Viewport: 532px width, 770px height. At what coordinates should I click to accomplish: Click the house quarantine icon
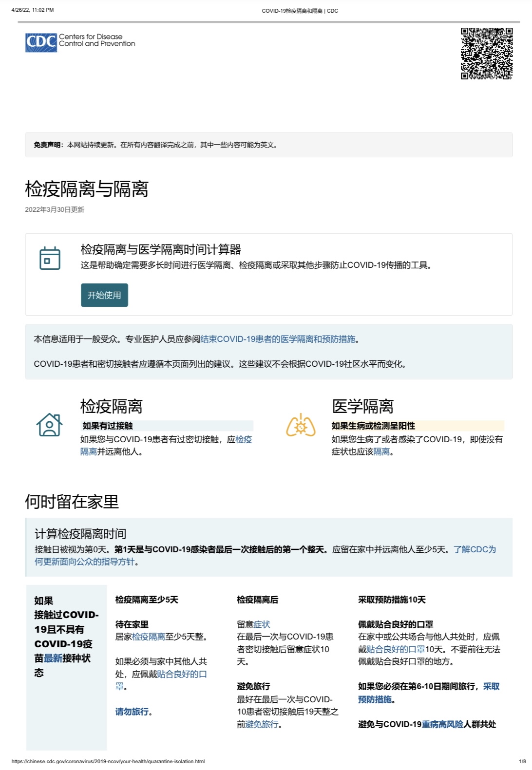(x=49, y=425)
